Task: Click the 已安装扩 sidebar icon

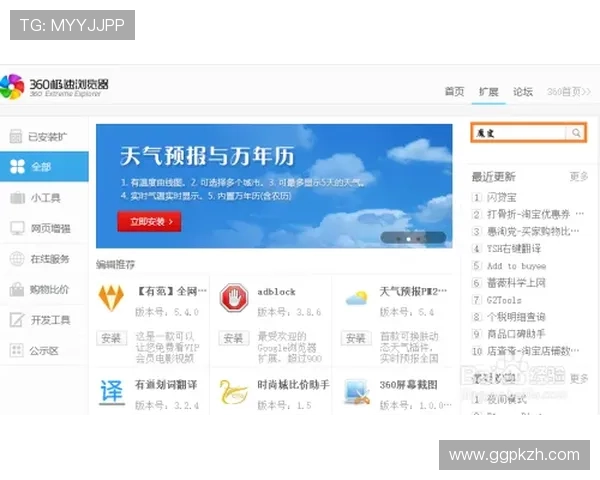Action: point(16,137)
